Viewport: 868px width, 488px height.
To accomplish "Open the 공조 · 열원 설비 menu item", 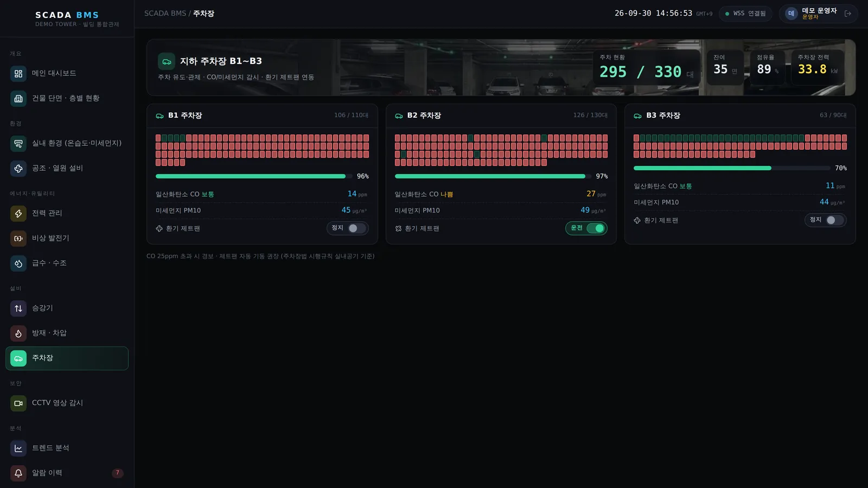I will 67,169.
